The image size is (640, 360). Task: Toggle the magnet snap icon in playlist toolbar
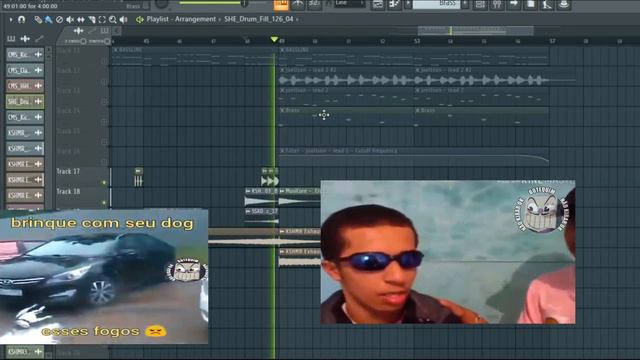coord(21,19)
